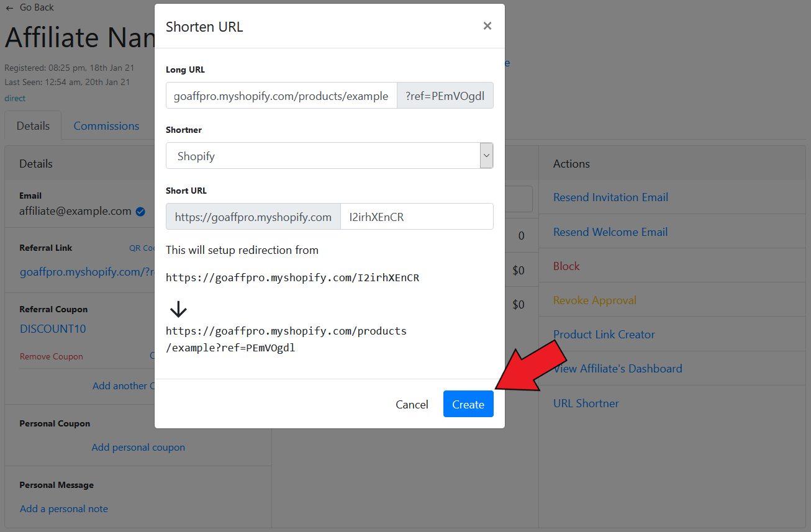Switch to the Details tab
Image resolution: width=811 pixels, height=532 pixels.
(x=33, y=125)
